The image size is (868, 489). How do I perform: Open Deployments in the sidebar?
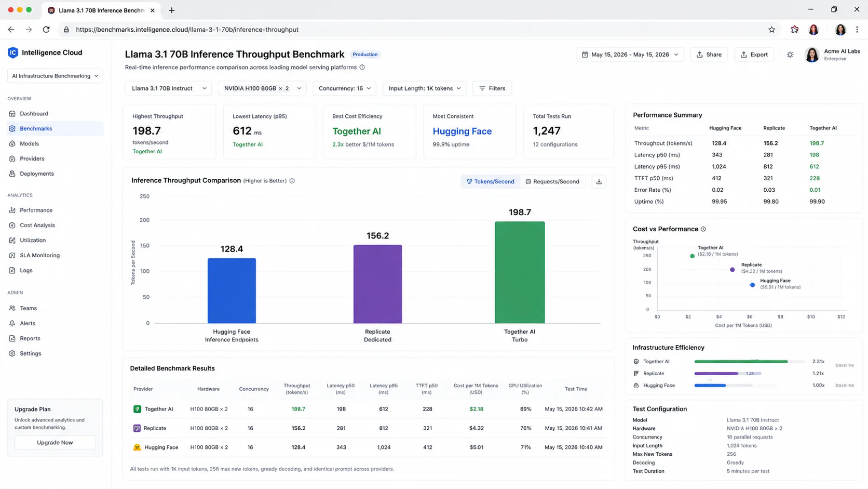[x=55, y=174]
